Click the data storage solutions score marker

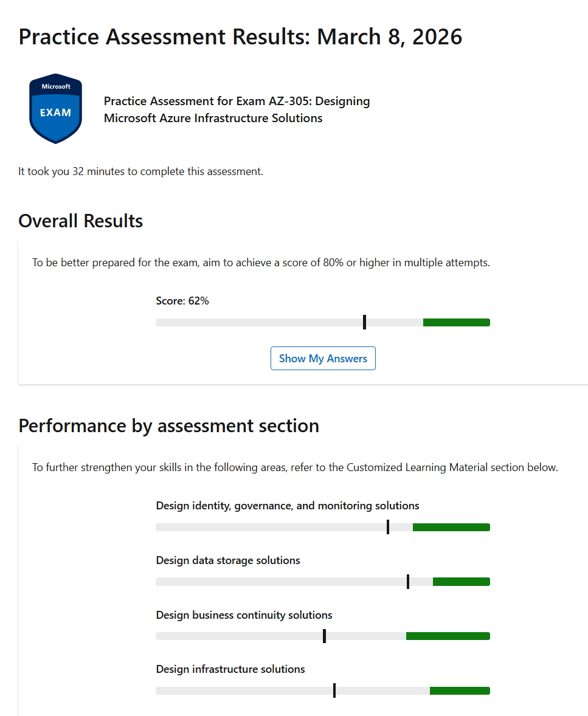pyautogui.click(x=408, y=582)
